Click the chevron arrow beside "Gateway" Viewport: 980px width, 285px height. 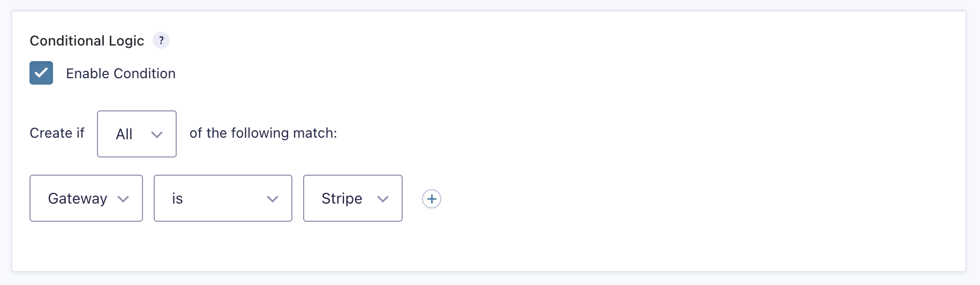[x=123, y=199]
